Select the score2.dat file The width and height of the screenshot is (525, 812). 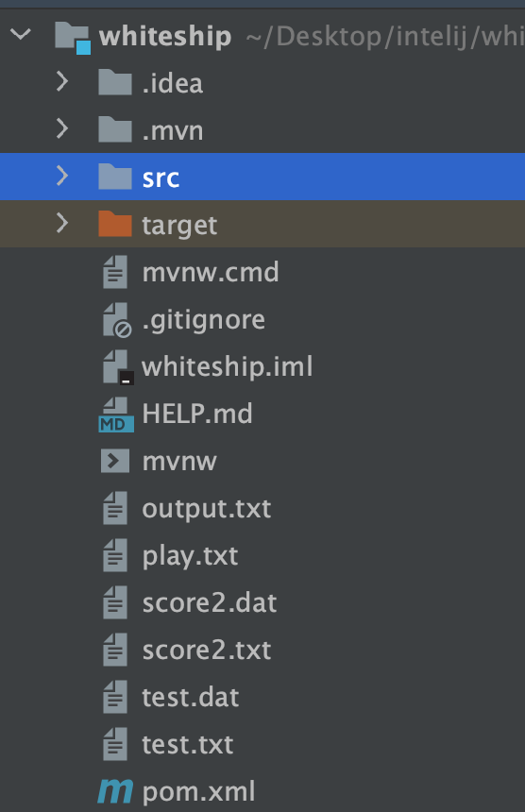tap(210, 602)
